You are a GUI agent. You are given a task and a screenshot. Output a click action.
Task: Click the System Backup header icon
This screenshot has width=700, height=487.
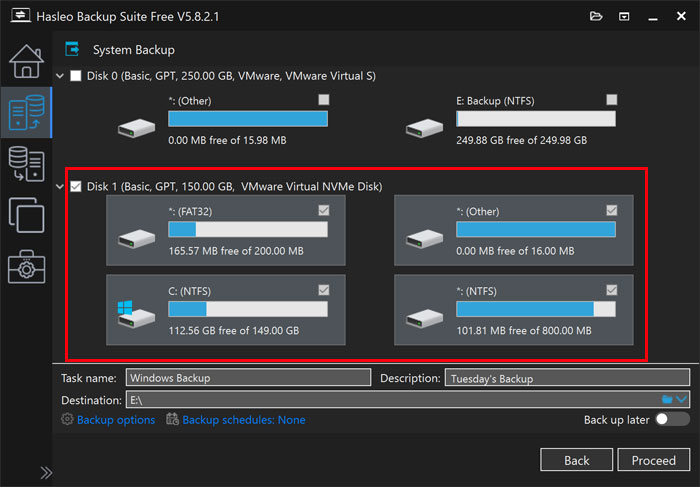(72, 49)
